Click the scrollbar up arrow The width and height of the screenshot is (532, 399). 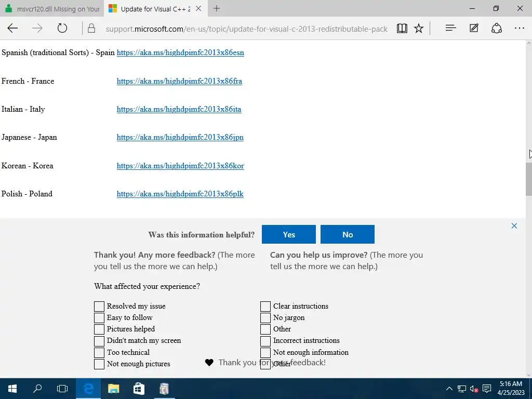[x=528, y=44]
